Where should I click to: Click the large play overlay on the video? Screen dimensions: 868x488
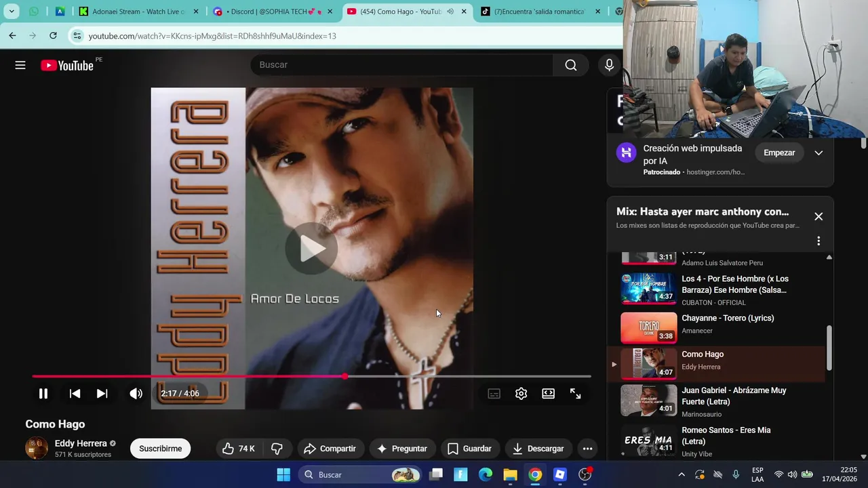311,248
